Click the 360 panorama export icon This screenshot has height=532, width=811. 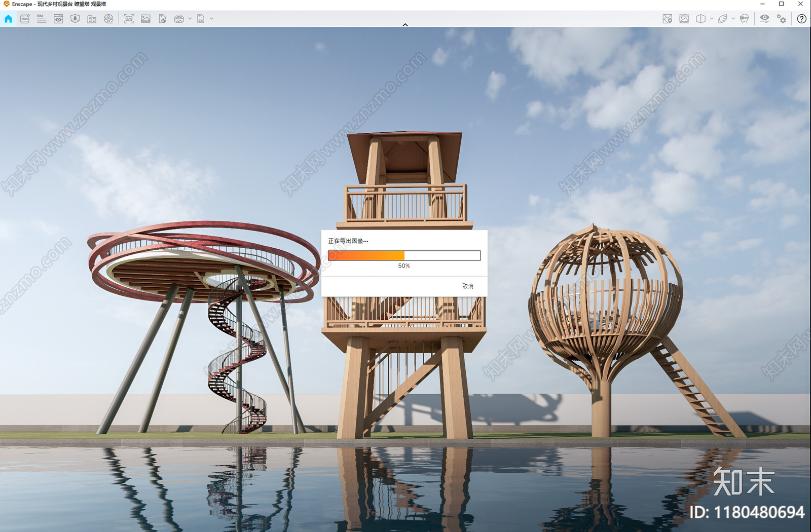(x=179, y=19)
